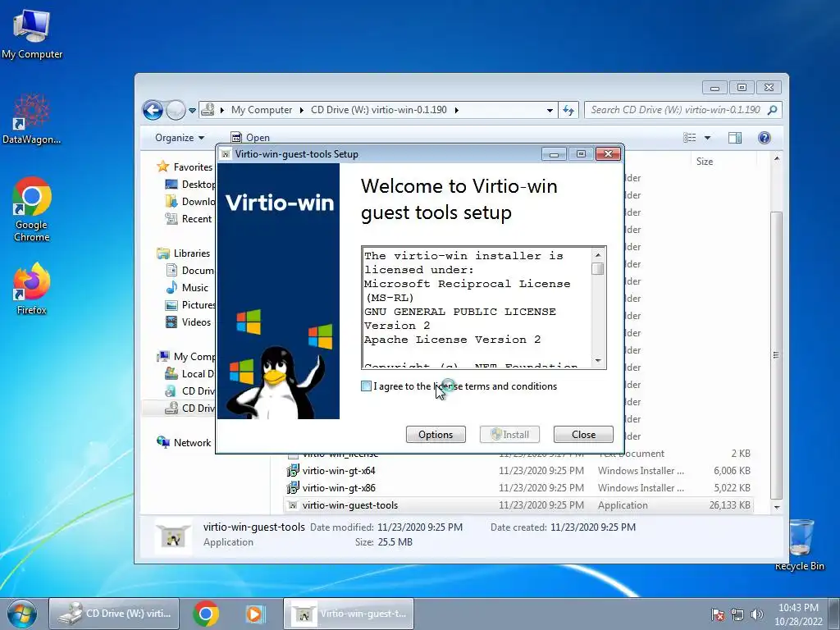Click file thumbnail in details pane
The image size is (840, 630).
(174, 538)
